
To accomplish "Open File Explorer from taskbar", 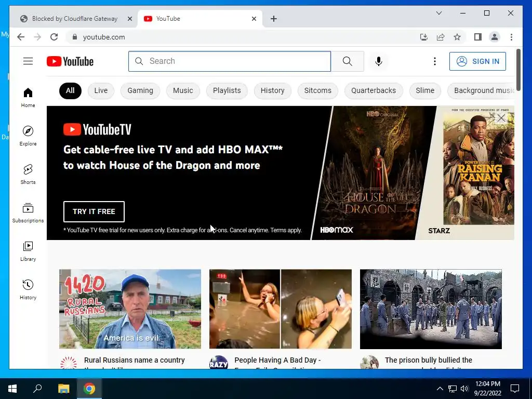I will pyautogui.click(x=63, y=389).
